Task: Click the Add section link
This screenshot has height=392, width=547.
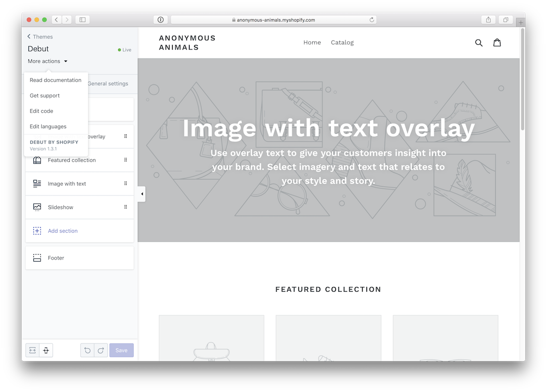Action: (x=63, y=230)
